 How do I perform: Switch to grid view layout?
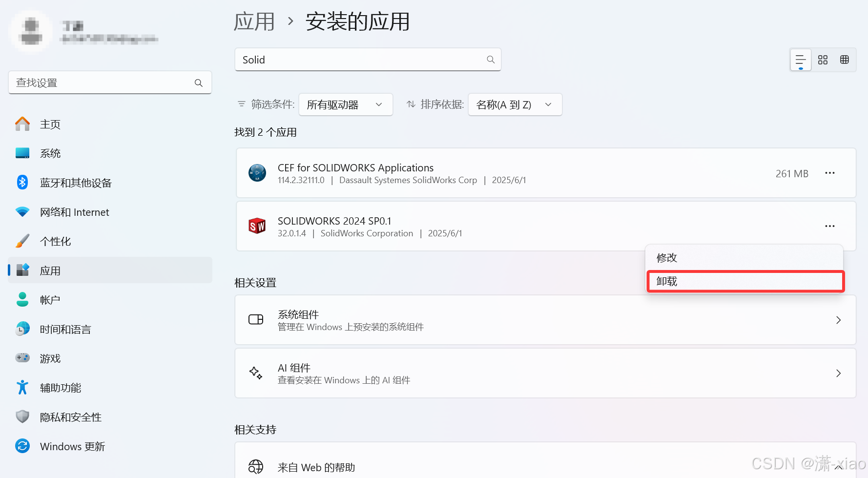[823, 60]
